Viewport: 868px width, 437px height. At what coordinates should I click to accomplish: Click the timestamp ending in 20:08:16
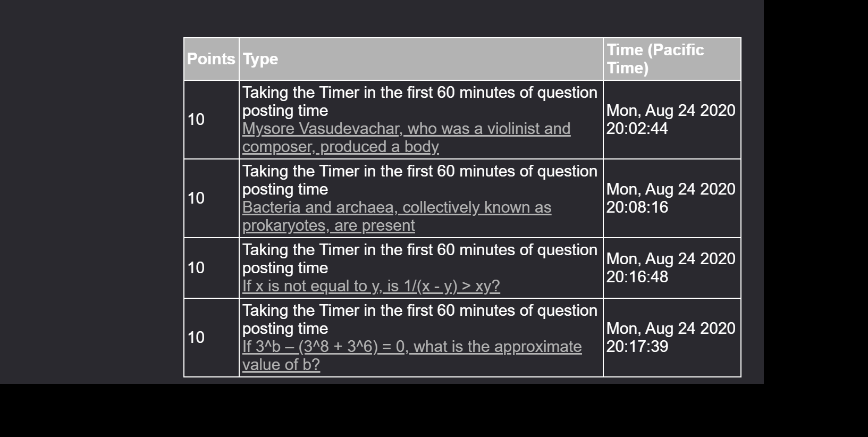[671, 198]
